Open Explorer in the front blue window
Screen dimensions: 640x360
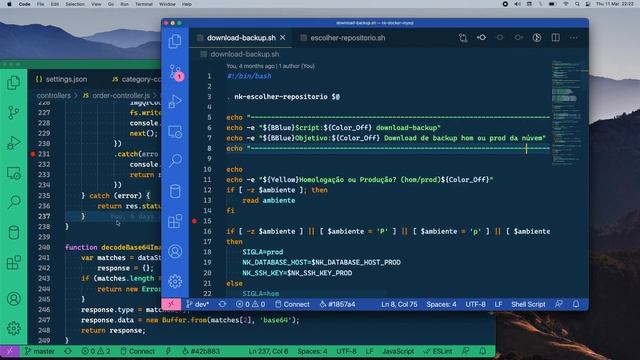click(175, 41)
